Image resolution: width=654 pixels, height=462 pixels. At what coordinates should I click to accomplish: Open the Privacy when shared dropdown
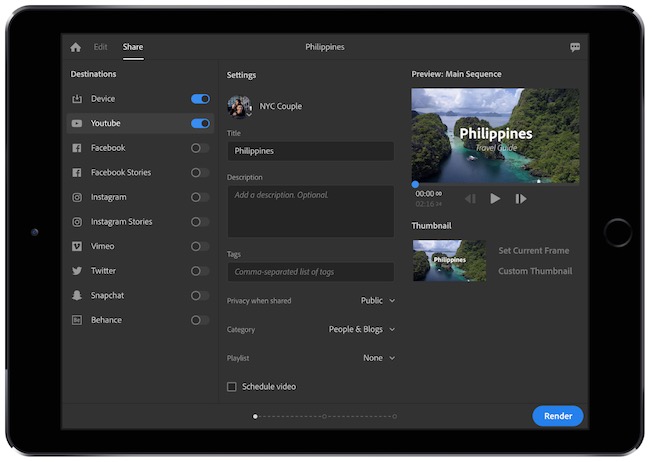[378, 301]
